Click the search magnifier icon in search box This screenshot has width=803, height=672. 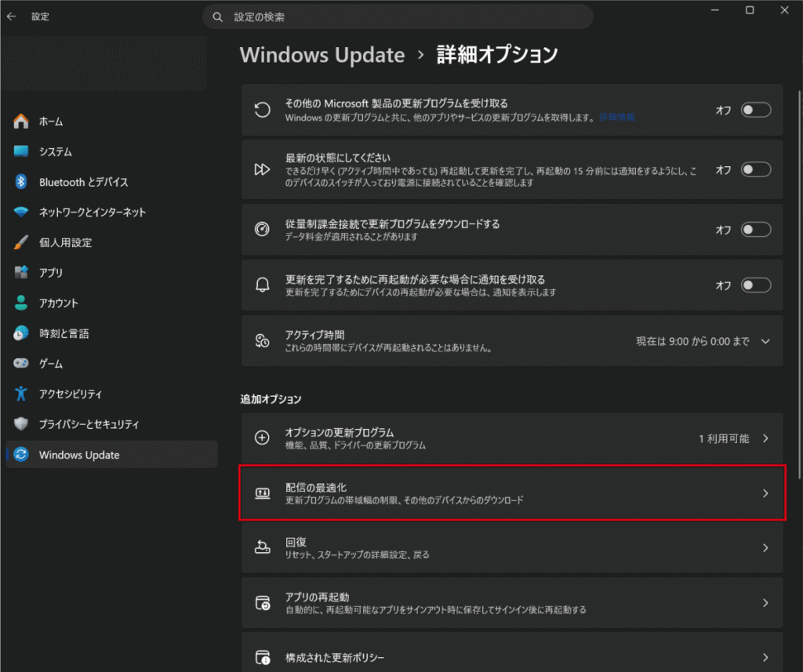218,16
